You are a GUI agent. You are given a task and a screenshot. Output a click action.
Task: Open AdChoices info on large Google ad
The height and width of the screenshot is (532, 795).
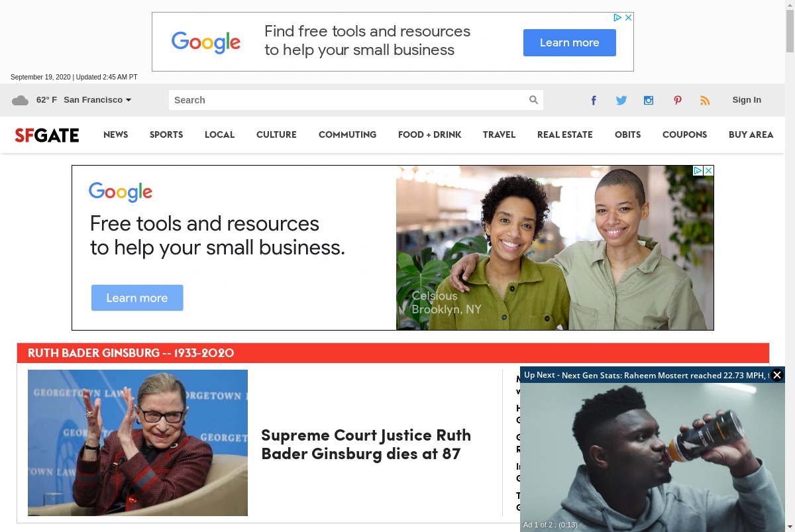698,170
